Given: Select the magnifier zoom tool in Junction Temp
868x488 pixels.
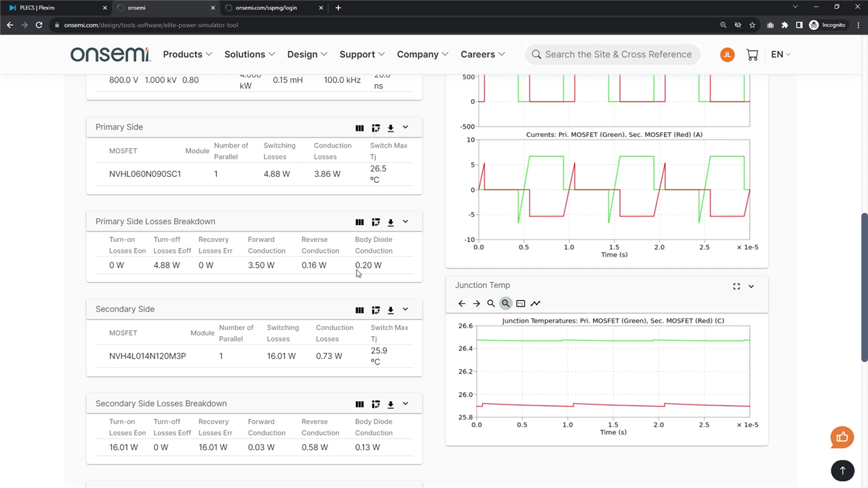Looking at the screenshot, I should pos(491,304).
